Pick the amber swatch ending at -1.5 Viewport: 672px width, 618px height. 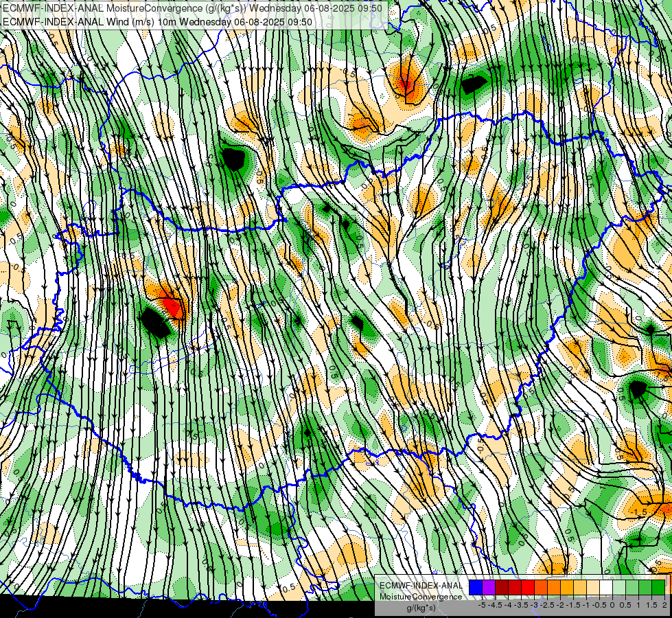(x=567, y=587)
